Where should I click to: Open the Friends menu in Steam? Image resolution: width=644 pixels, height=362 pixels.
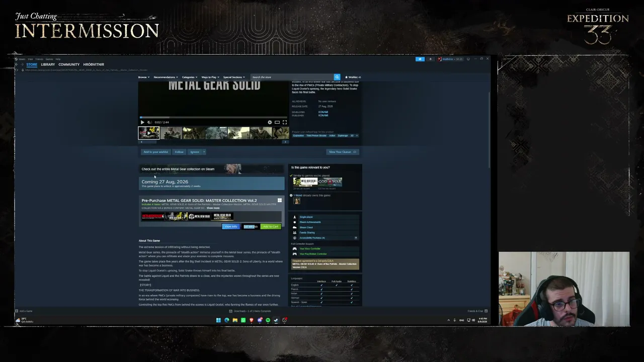(39, 59)
